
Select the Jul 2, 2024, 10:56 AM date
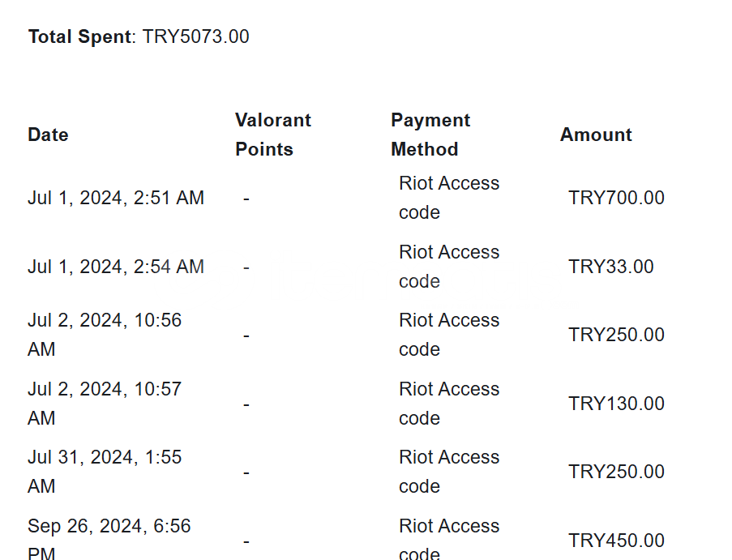tap(105, 335)
